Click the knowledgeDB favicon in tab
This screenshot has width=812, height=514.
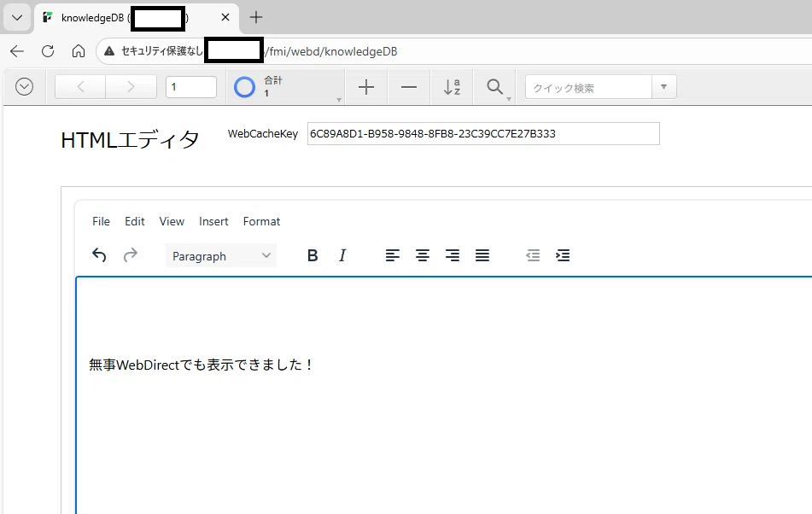48,18
